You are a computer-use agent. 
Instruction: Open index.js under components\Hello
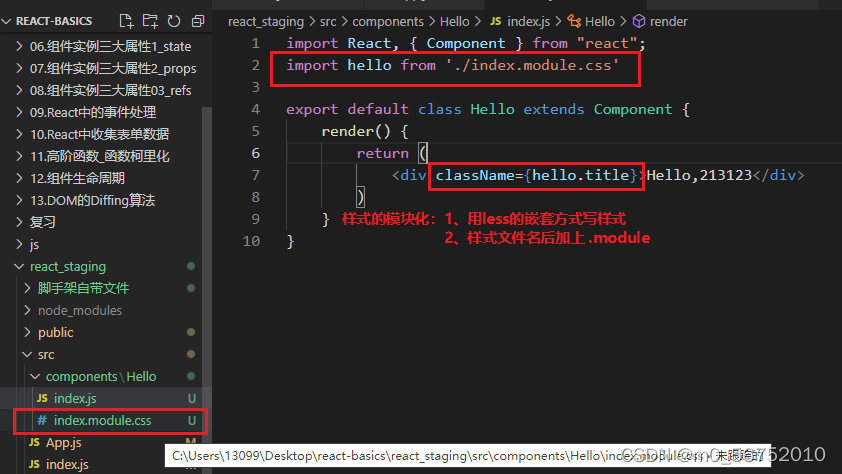[x=75, y=398]
